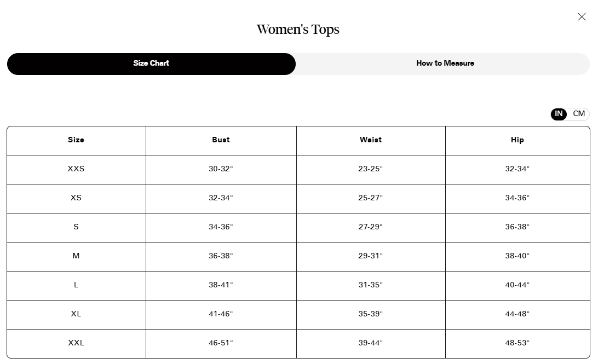Select the IN unit option
Screen dimensions: 598x364
559,114
